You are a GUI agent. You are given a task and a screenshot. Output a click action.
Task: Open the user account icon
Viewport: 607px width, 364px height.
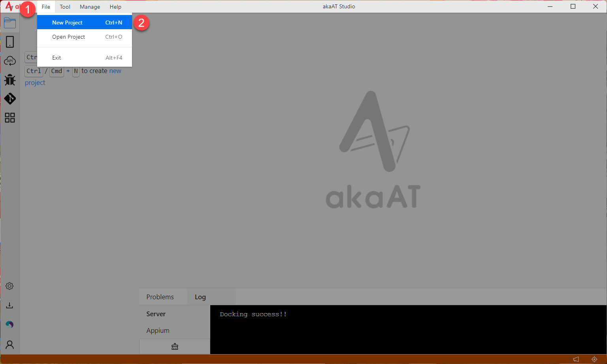click(x=10, y=345)
